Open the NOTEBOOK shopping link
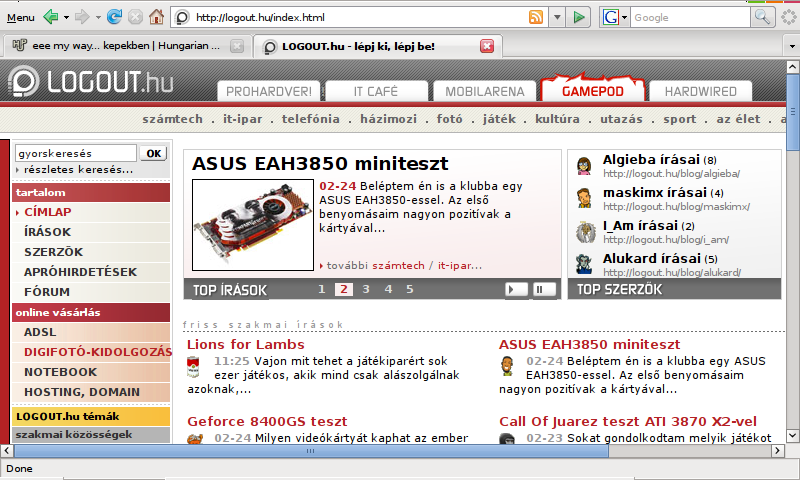The width and height of the screenshot is (800, 480). (60, 372)
